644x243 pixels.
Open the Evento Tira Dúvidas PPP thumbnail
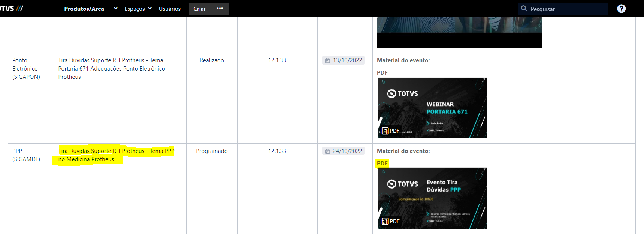[x=432, y=198]
